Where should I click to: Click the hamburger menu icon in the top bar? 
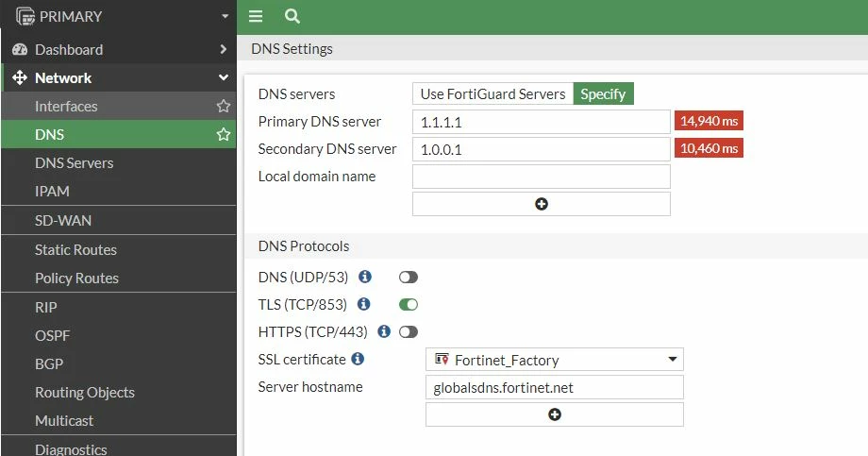(x=255, y=16)
